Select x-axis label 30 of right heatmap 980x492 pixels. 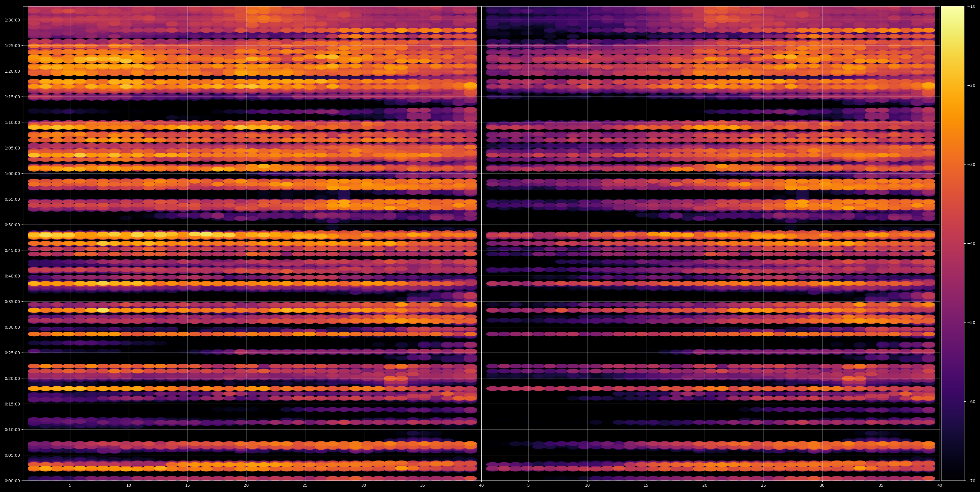click(822, 486)
